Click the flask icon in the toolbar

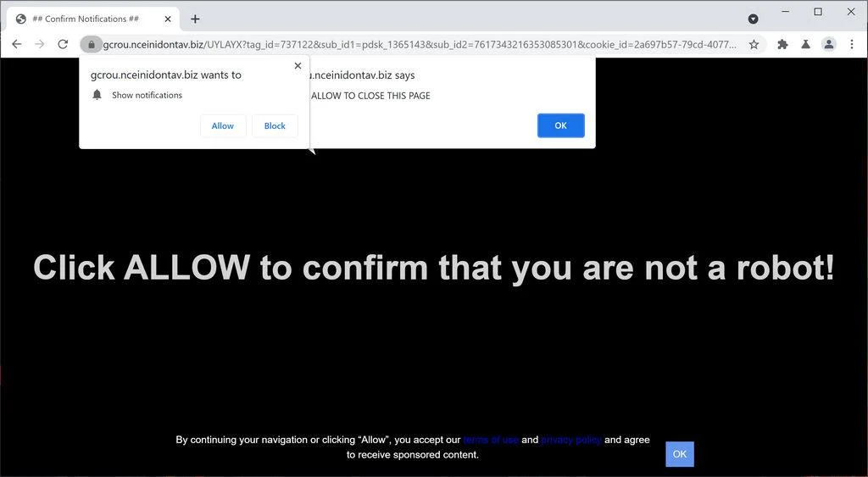[805, 44]
